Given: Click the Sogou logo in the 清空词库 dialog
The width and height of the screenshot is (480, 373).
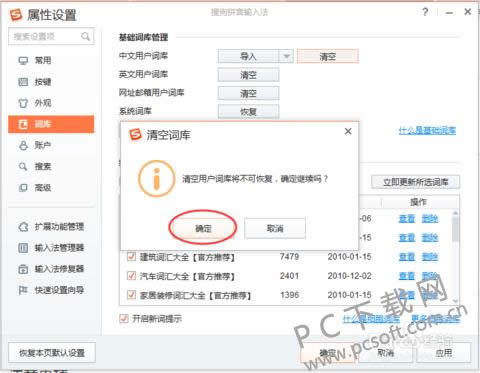Looking at the screenshot, I should (x=135, y=135).
